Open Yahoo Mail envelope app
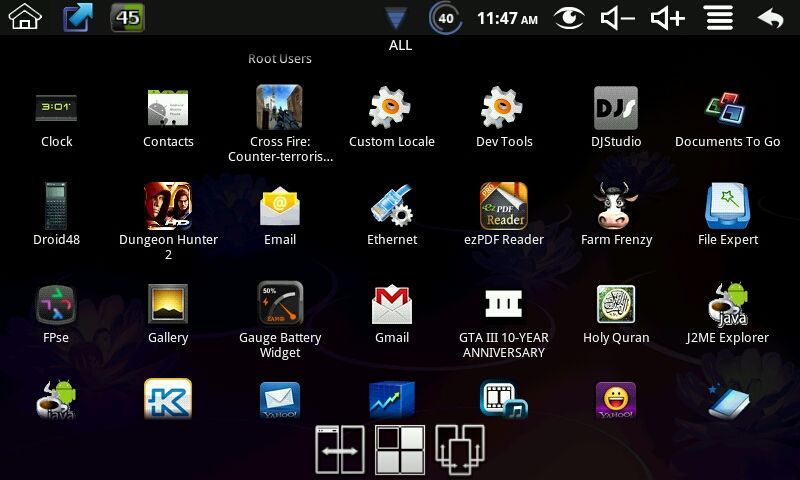Viewport: 800px width, 480px height. (280, 400)
